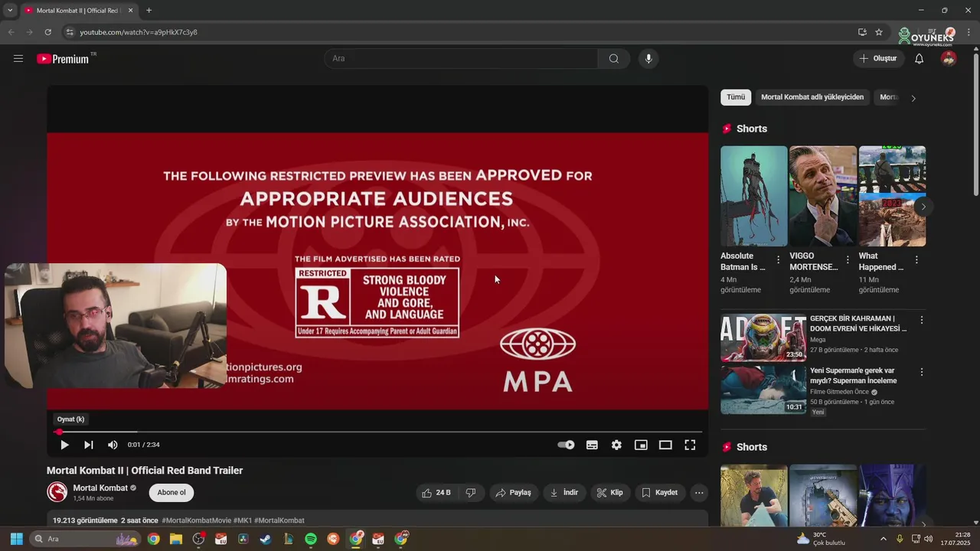The height and width of the screenshot is (551, 980).
Task: Open Spotify from the taskbar
Action: pyautogui.click(x=310, y=539)
